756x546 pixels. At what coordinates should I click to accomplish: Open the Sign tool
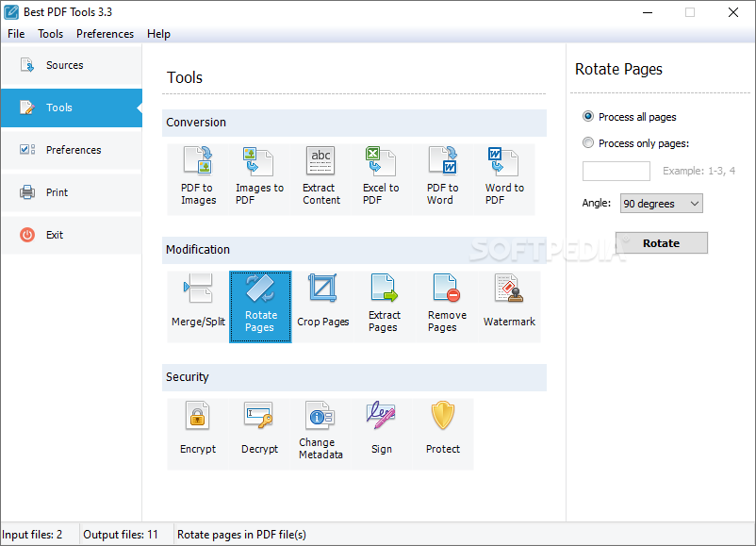382,434
